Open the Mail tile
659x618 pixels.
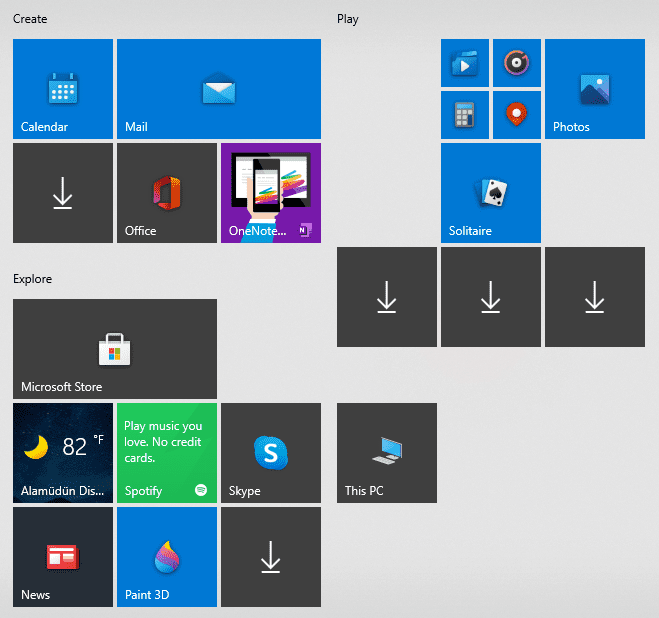point(219,89)
